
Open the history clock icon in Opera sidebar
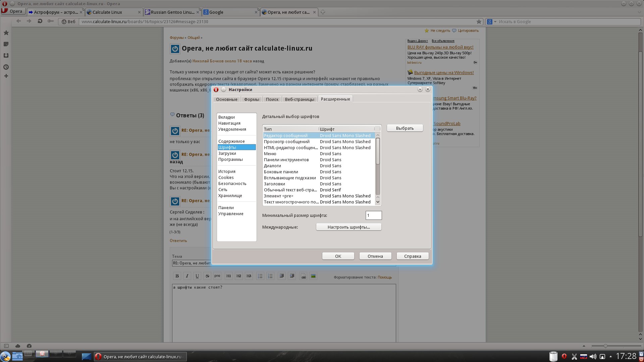[6, 67]
